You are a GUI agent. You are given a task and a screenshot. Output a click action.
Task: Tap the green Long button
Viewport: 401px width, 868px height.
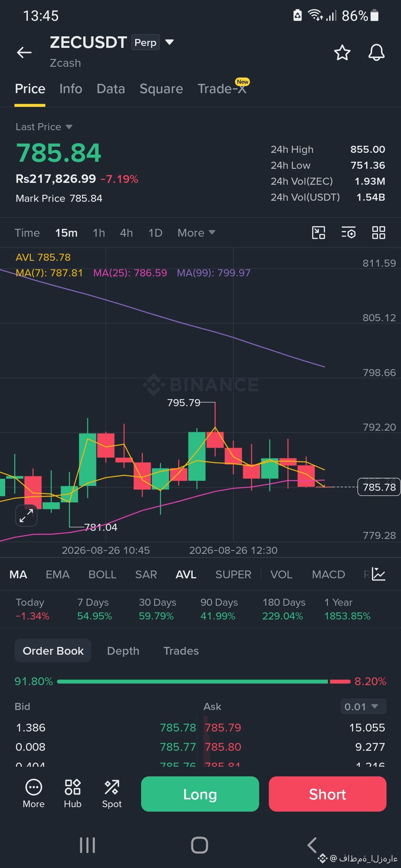click(200, 794)
